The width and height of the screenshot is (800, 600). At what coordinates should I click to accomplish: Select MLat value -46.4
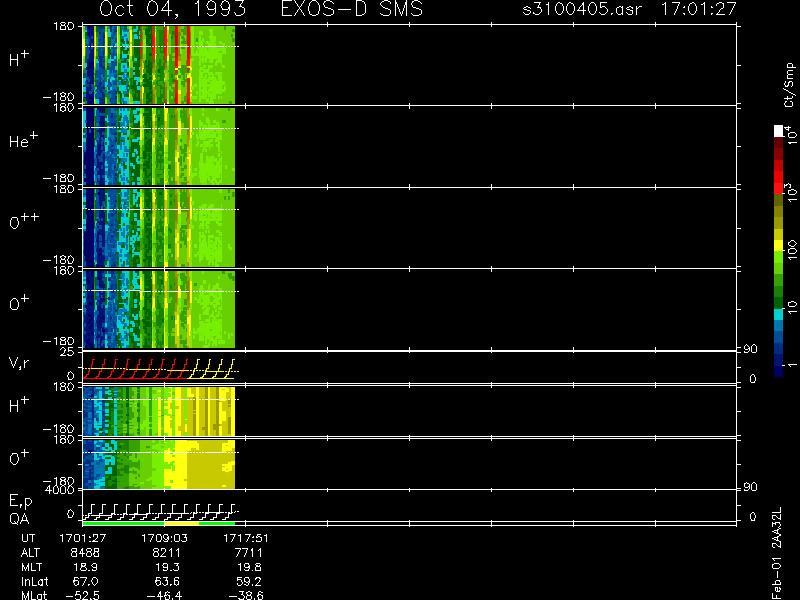click(164, 595)
